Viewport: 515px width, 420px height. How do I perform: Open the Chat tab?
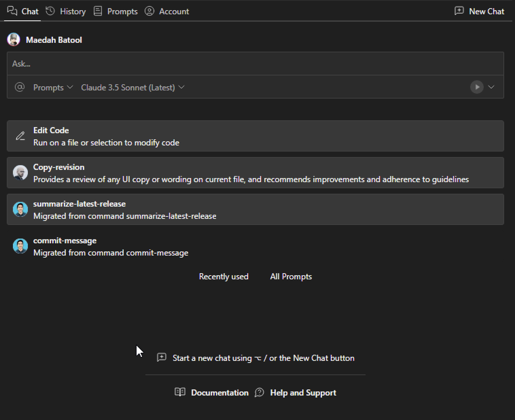[23, 11]
